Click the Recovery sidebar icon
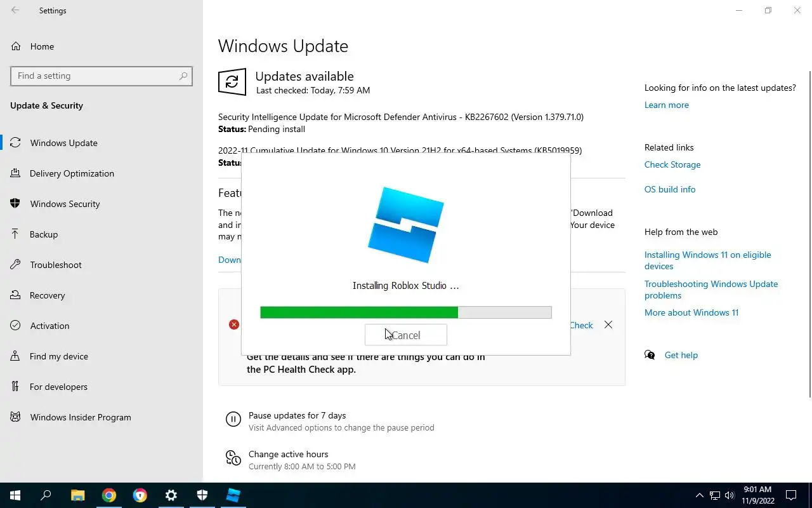The height and width of the screenshot is (508, 812). coord(15,295)
